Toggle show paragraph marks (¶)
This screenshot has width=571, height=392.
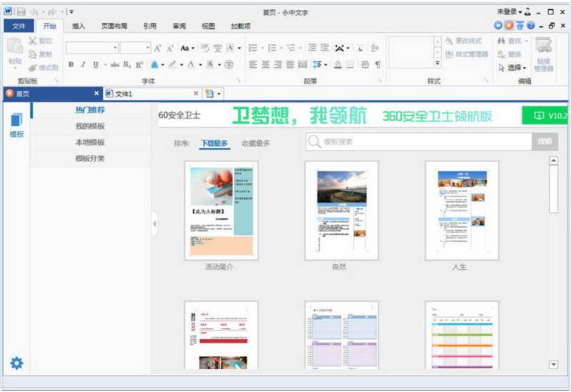[x=378, y=65]
